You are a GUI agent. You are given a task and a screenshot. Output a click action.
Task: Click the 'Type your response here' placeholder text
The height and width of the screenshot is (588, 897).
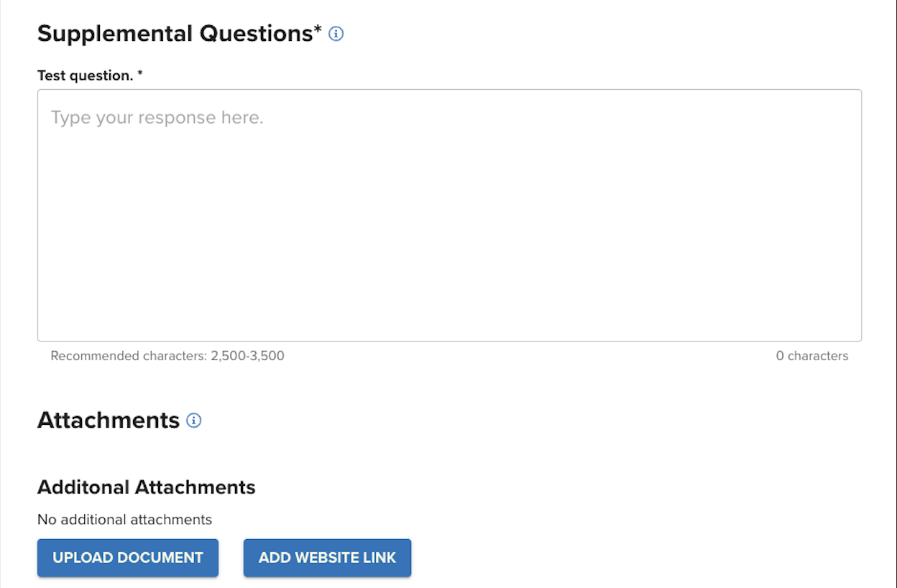click(x=157, y=118)
